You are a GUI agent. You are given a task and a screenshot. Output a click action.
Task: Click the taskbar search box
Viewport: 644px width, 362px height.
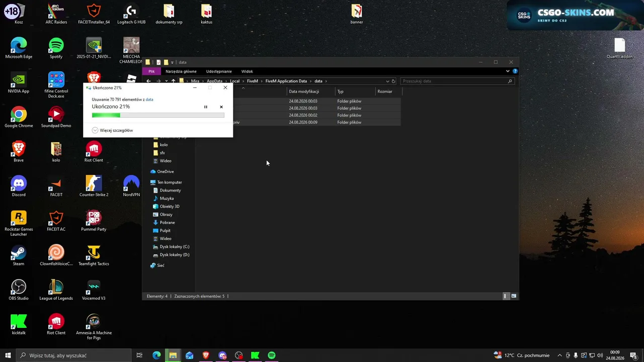tap(73, 355)
